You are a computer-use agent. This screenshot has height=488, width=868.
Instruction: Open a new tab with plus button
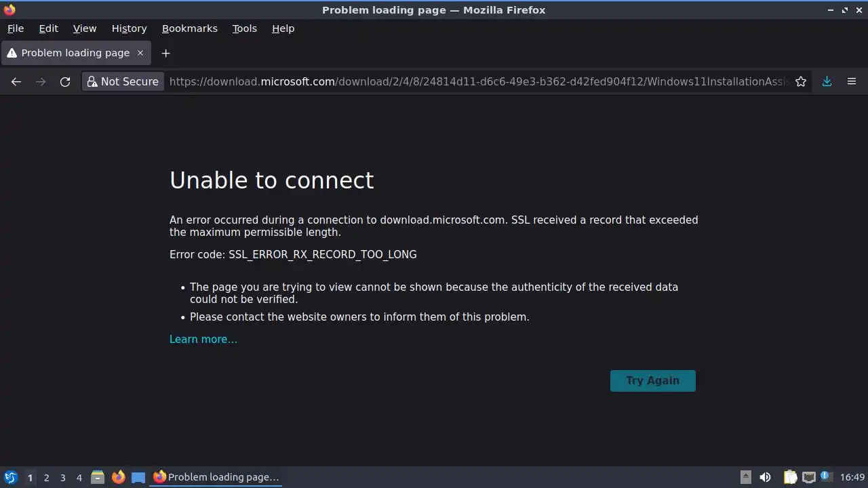click(165, 53)
